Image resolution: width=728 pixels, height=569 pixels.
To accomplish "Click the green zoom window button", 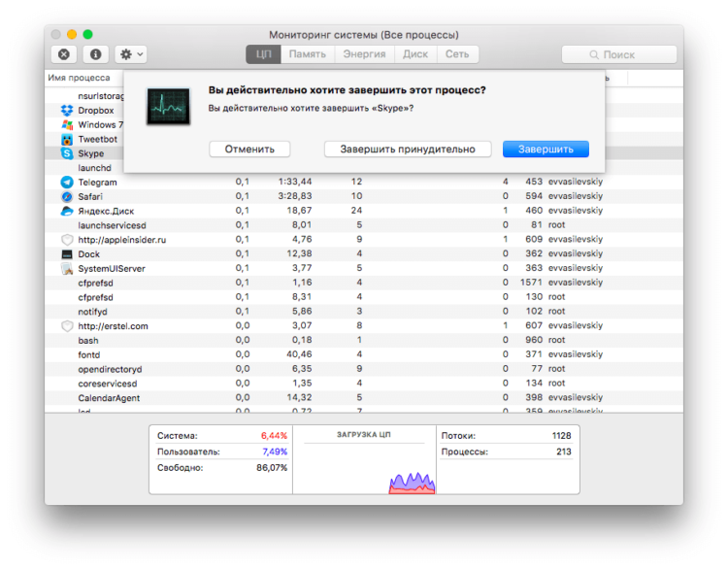I will point(87,34).
